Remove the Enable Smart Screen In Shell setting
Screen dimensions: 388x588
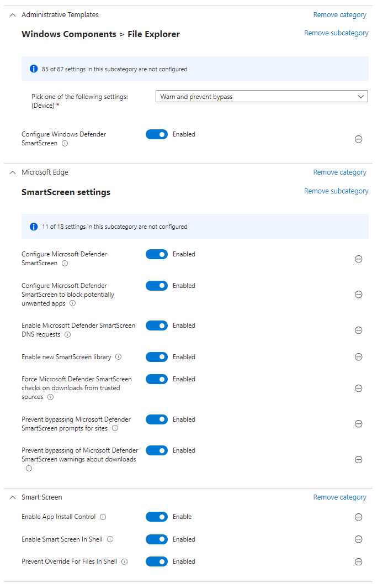(358, 539)
